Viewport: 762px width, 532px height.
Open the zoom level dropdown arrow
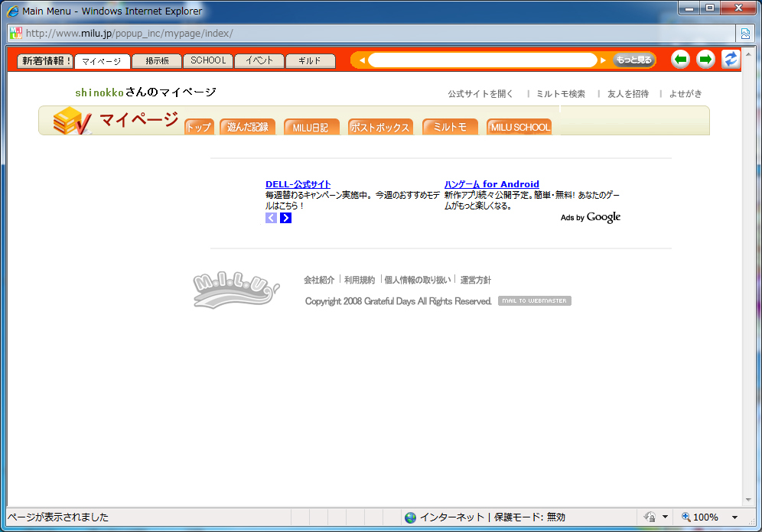[x=734, y=517]
